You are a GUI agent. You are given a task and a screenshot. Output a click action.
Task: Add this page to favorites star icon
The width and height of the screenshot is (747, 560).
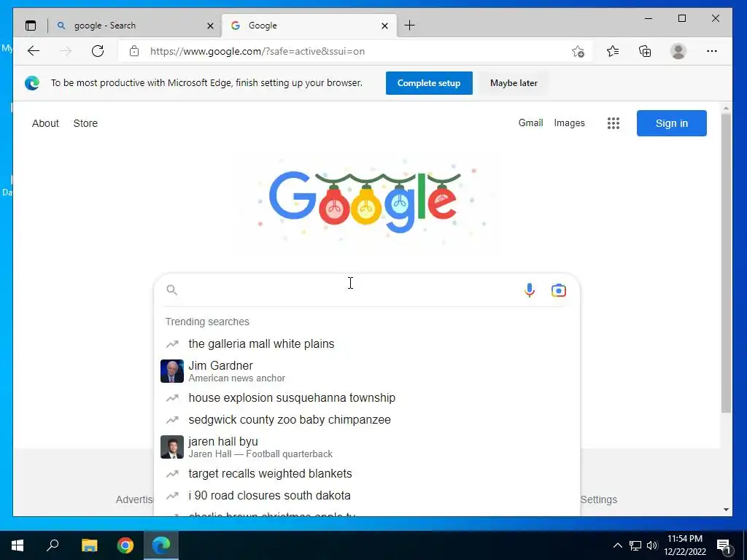[578, 52]
